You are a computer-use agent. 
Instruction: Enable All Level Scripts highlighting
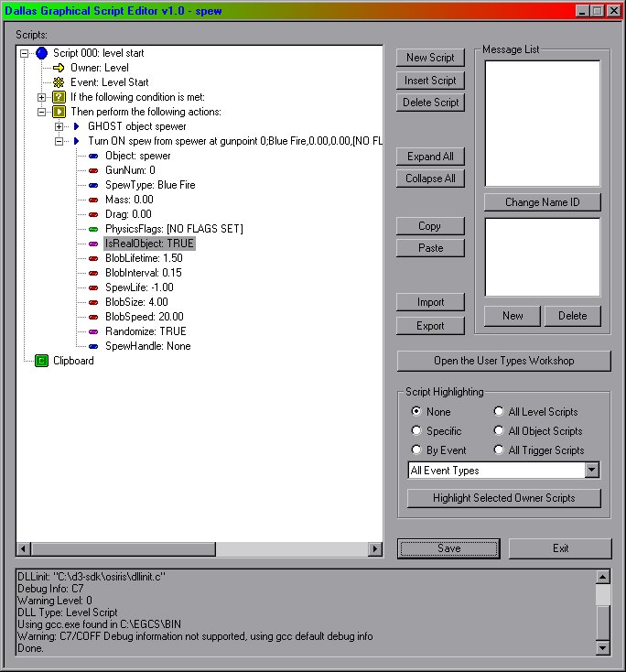point(500,412)
